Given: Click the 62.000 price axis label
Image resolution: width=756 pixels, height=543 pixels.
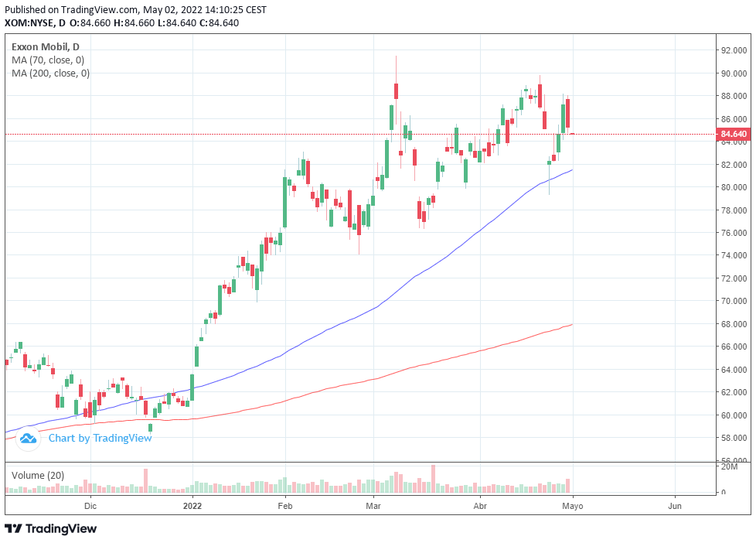Looking at the screenshot, I should point(734,392).
